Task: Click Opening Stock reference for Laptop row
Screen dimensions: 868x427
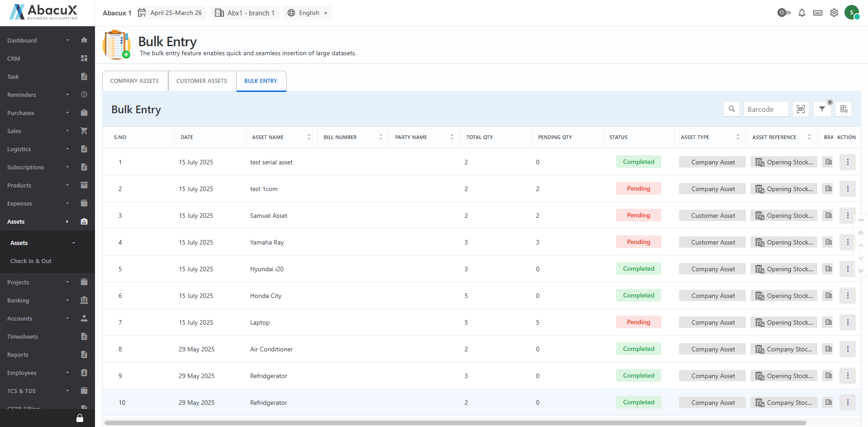Action: (784, 322)
